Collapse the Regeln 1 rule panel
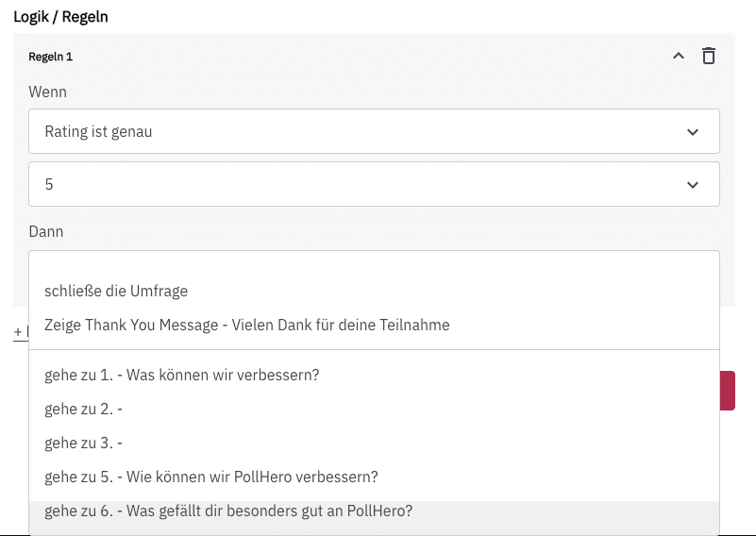 click(678, 57)
